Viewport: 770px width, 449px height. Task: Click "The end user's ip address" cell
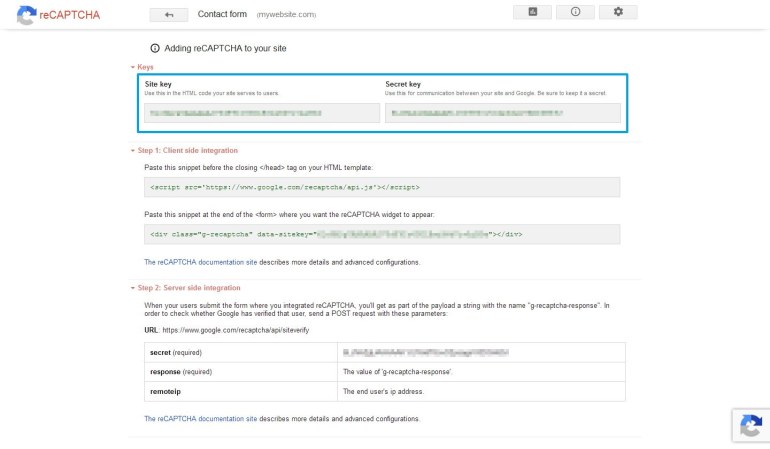(x=481, y=392)
